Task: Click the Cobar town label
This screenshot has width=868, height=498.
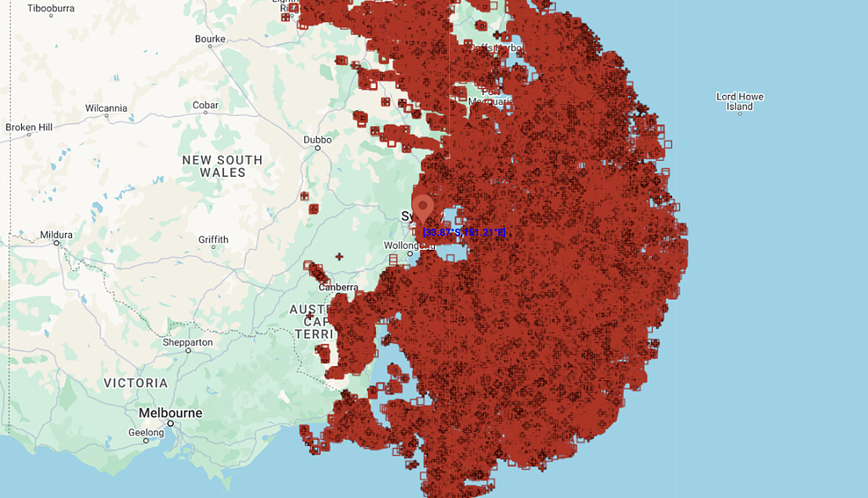Action: click(x=205, y=105)
